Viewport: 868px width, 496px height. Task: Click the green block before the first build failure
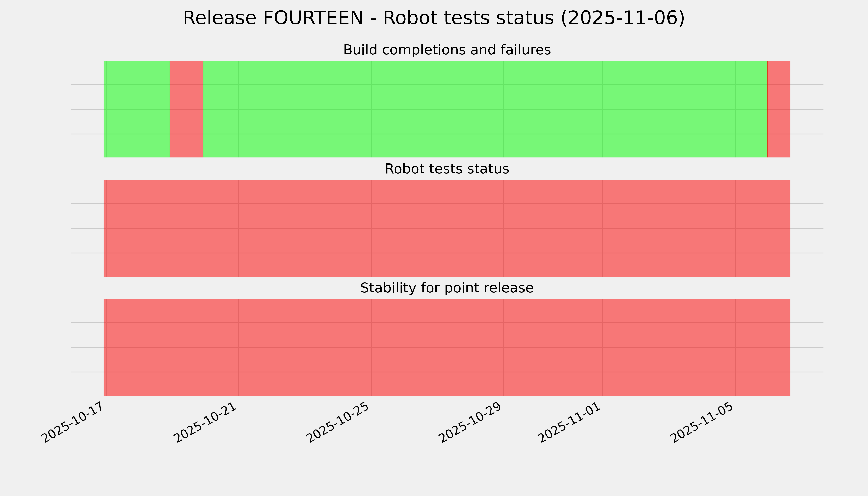tap(137, 109)
